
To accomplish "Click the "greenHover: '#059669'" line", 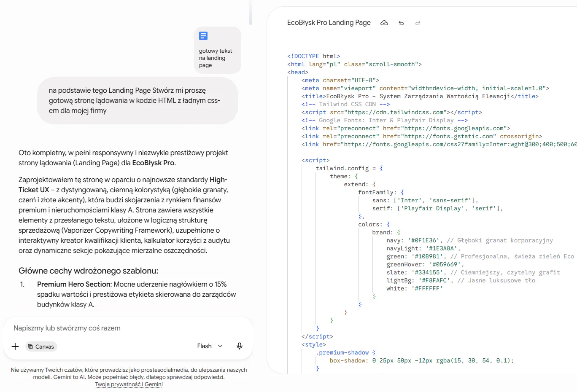I will click(425, 264).
